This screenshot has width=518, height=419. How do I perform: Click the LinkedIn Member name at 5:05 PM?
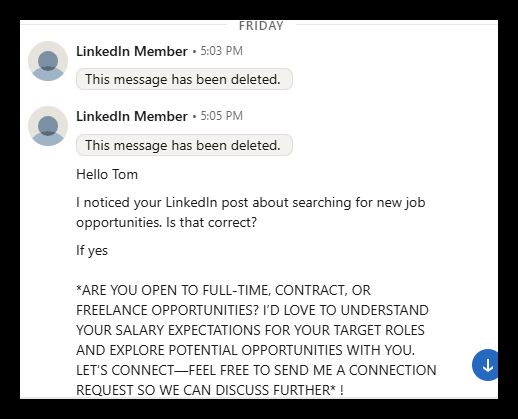[132, 116]
